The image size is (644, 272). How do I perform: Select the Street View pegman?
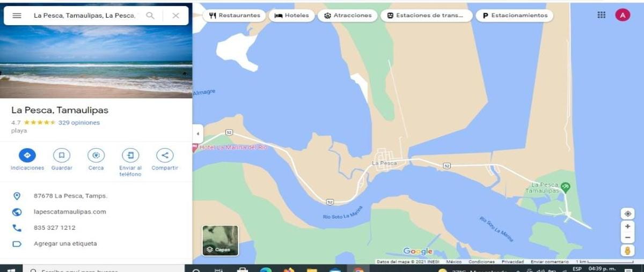click(x=627, y=251)
